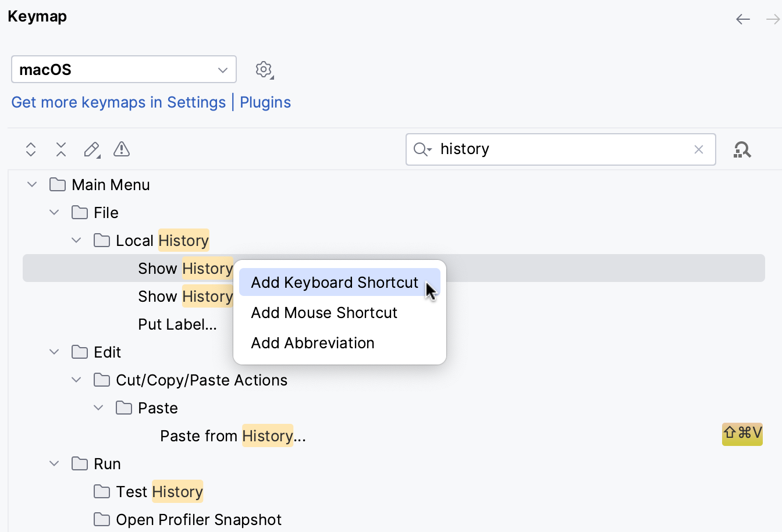Click the Plugins link
The height and width of the screenshot is (532, 782).
(265, 102)
